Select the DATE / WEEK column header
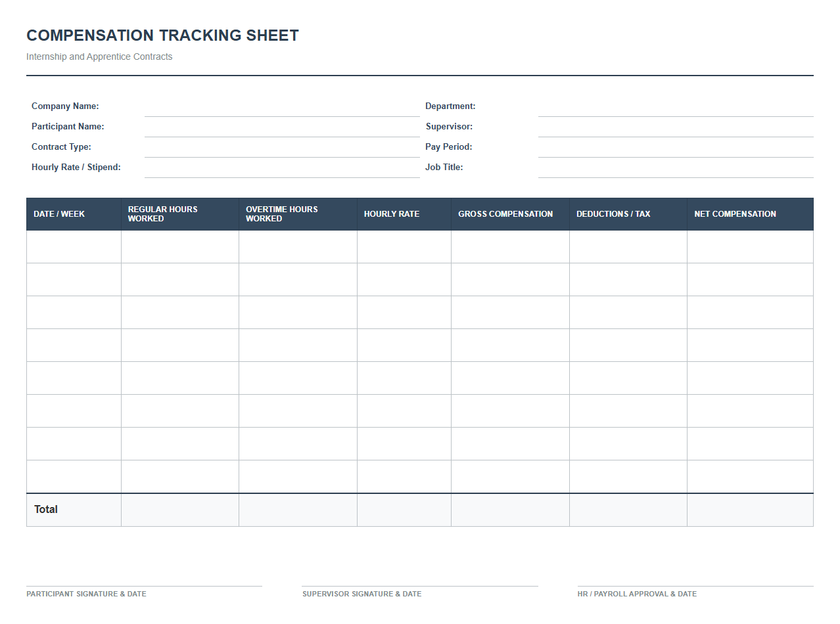This screenshot has width=840, height=624. coord(74,214)
